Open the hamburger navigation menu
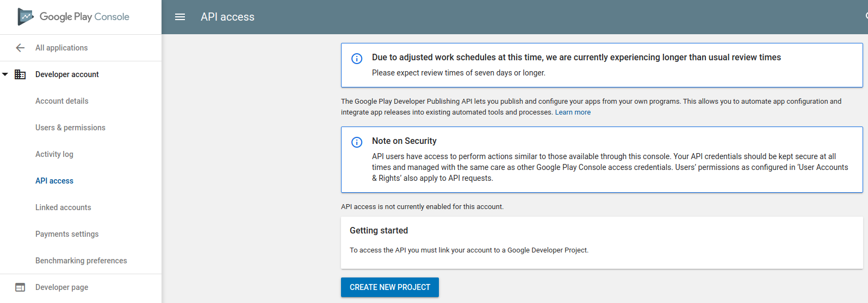This screenshot has height=303, width=868. coord(180,17)
